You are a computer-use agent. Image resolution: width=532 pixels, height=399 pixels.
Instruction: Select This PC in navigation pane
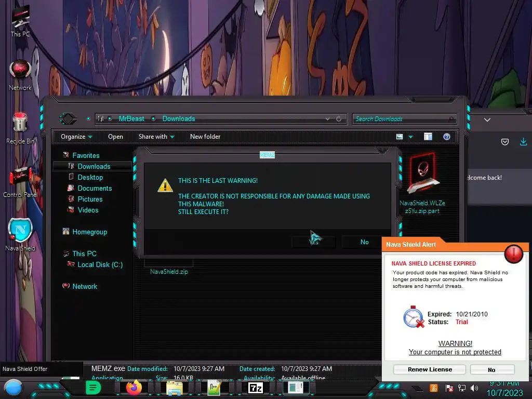(x=84, y=254)
